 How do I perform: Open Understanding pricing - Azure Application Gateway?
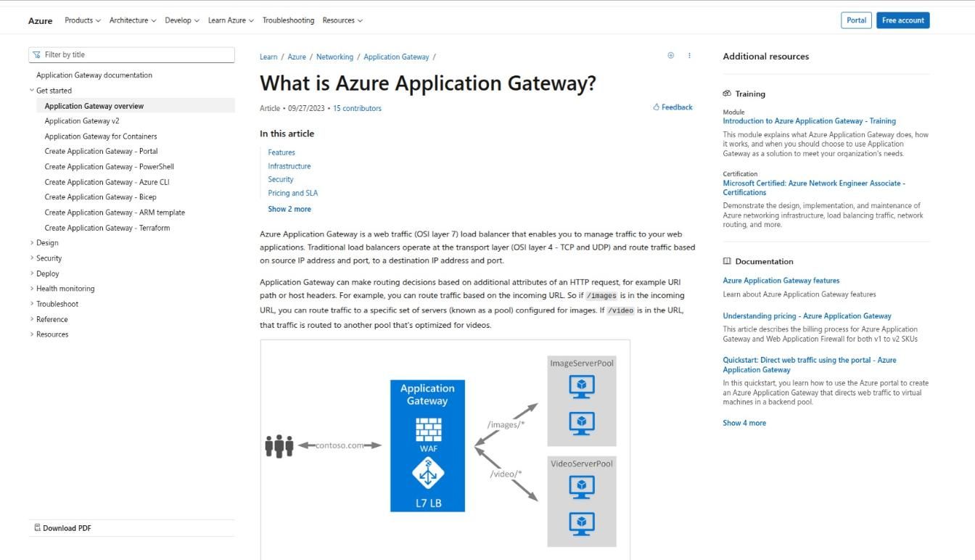pos(807,316)
